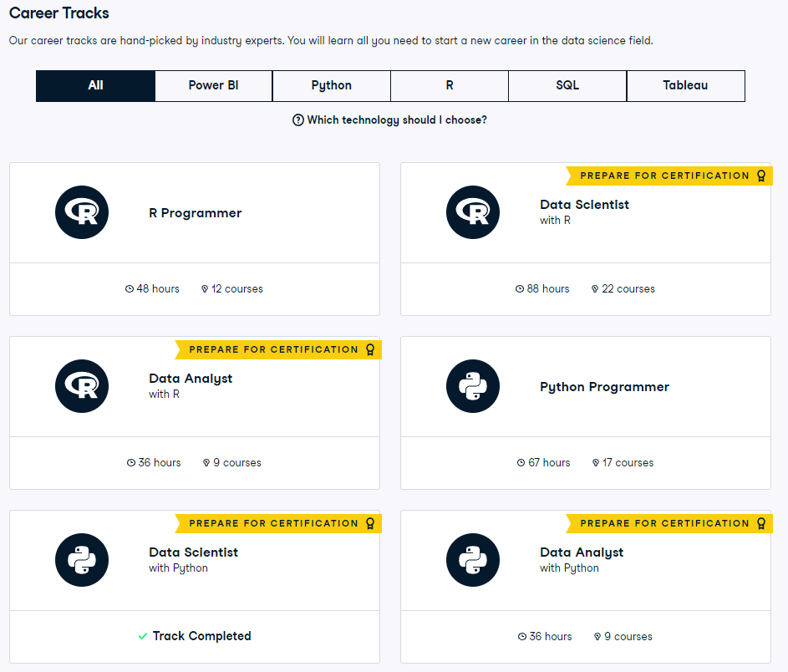This screenshot has height=672, width=788.
Task: Open the Python Programmer track title
Action: click(604, 387)
